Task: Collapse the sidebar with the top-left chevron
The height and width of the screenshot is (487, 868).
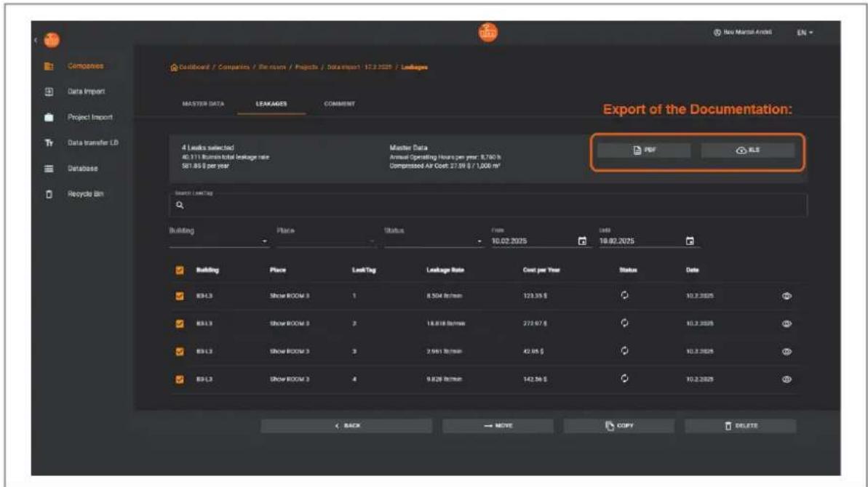Action: coord(36,40)
